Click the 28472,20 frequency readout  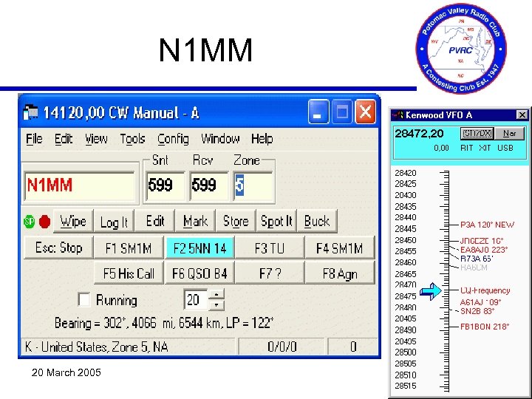pos(419,134)
